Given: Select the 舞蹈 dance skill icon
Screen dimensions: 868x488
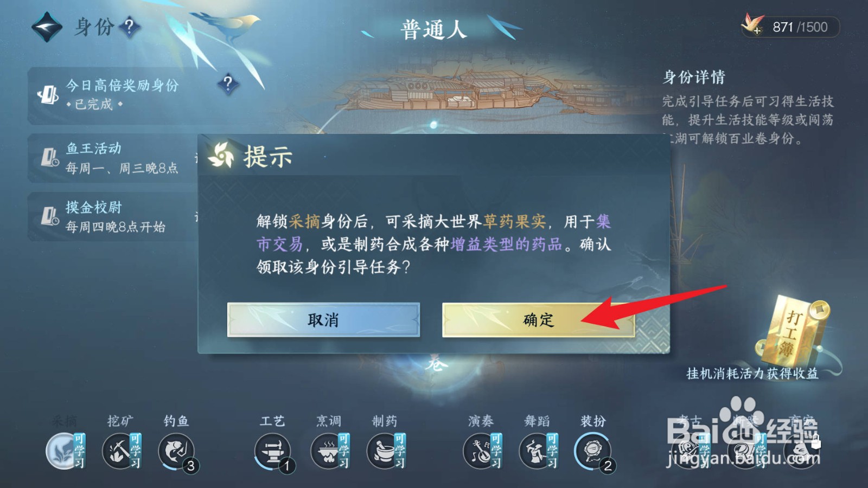Looking at the screenshot, I should (538, 451).
